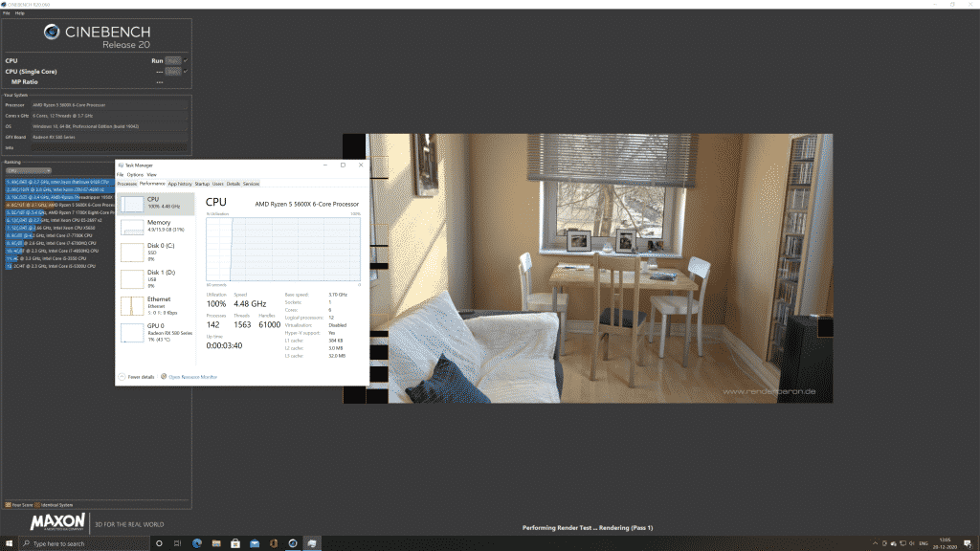980x551 pixels.
Task: Open Cinebench File menu
Action: [7, 13]
